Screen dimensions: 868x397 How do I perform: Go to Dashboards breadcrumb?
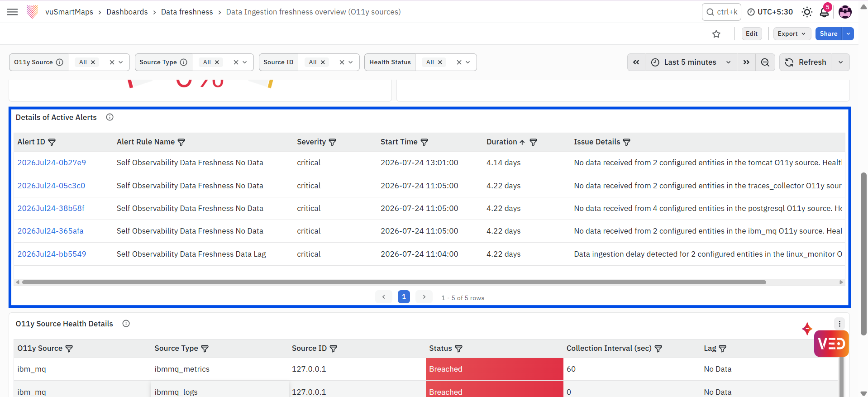[x=127, y=12]
